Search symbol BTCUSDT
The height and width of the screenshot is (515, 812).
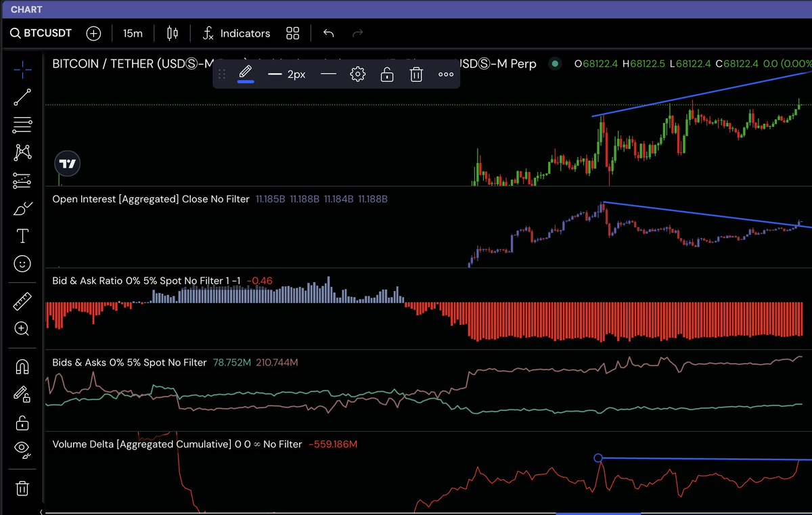pyautogui.click(x=41, y=33)
